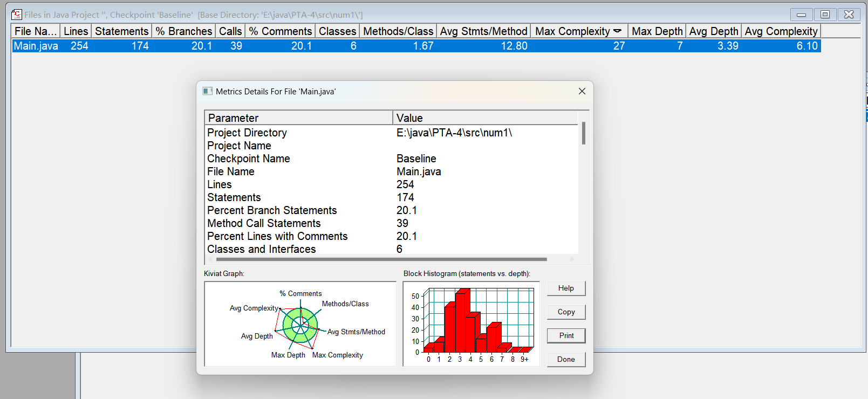868x399 pixels.
Task: Click the horizontal scrollbar in the metrics list
Action: 381,259
